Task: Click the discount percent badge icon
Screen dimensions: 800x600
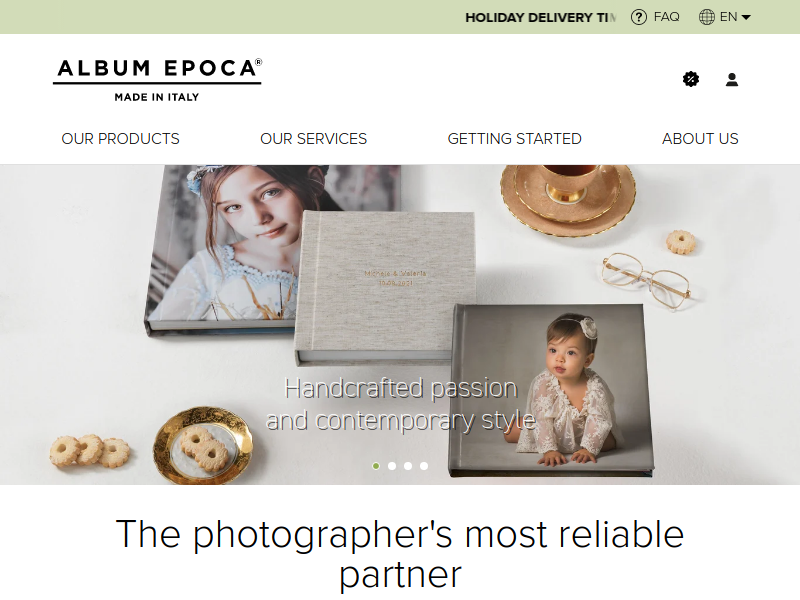Action: coord(691,79)
